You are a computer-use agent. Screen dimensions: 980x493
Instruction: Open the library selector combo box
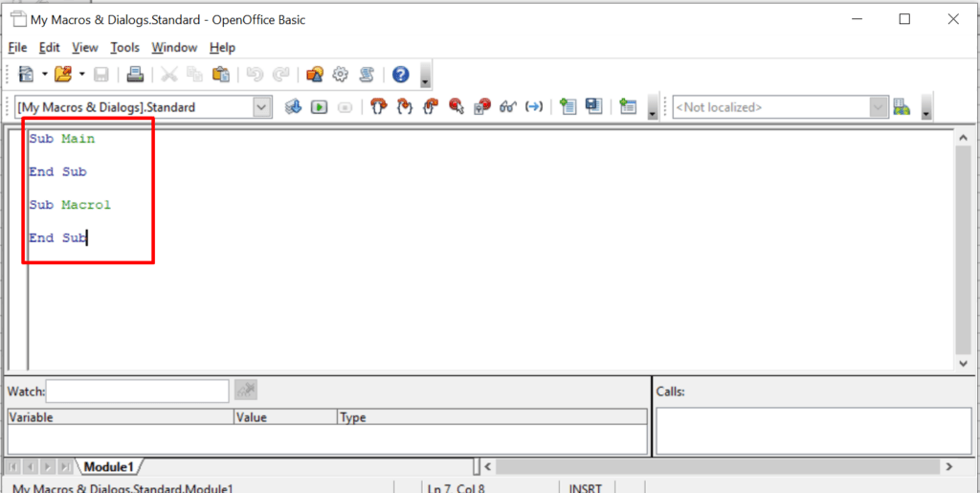[x=144, y=107]
